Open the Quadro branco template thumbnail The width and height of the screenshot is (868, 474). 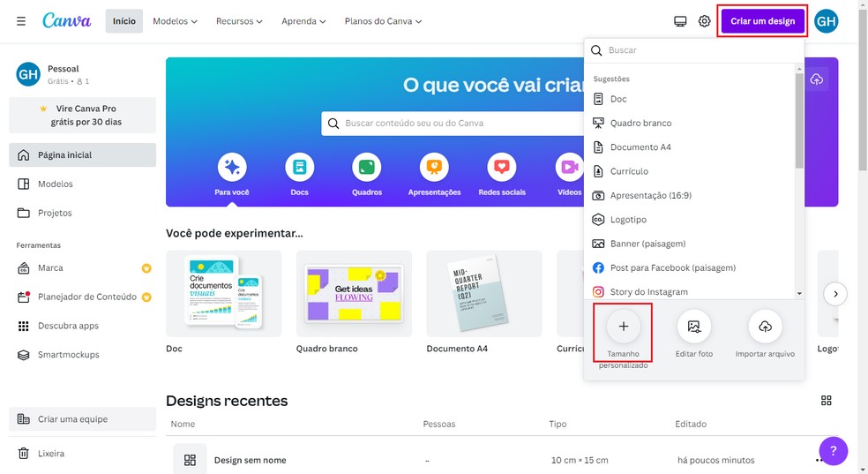(x=354, y=293)
